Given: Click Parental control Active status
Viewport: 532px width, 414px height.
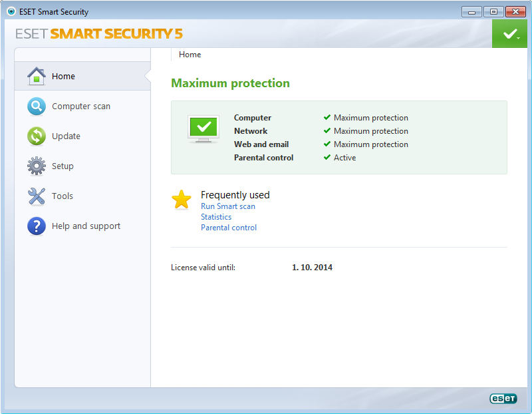Looking at the screenshot, I should coord(340,158).
